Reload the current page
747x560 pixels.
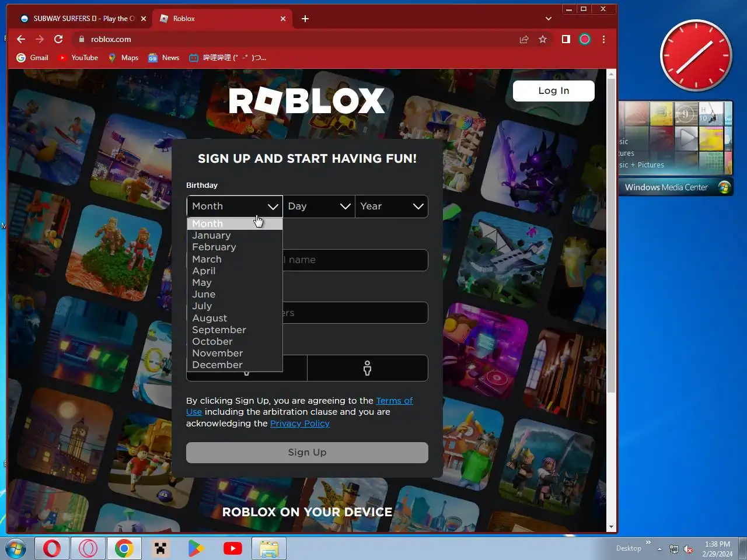(x=58, y=39)
